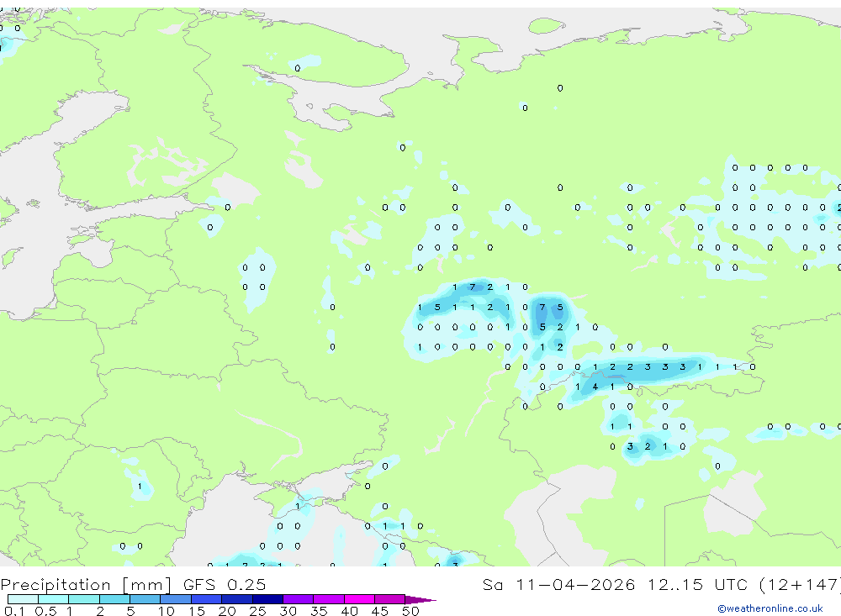Click the map value '4' in the precipitation band
Screen dimensions: 841x616
(x=595, y=387)
